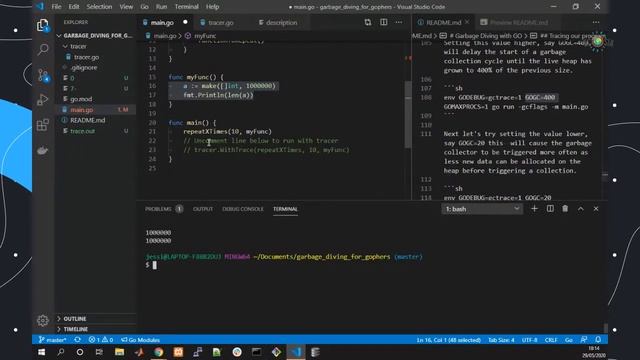Open the Selection menu

click(99, 7)
